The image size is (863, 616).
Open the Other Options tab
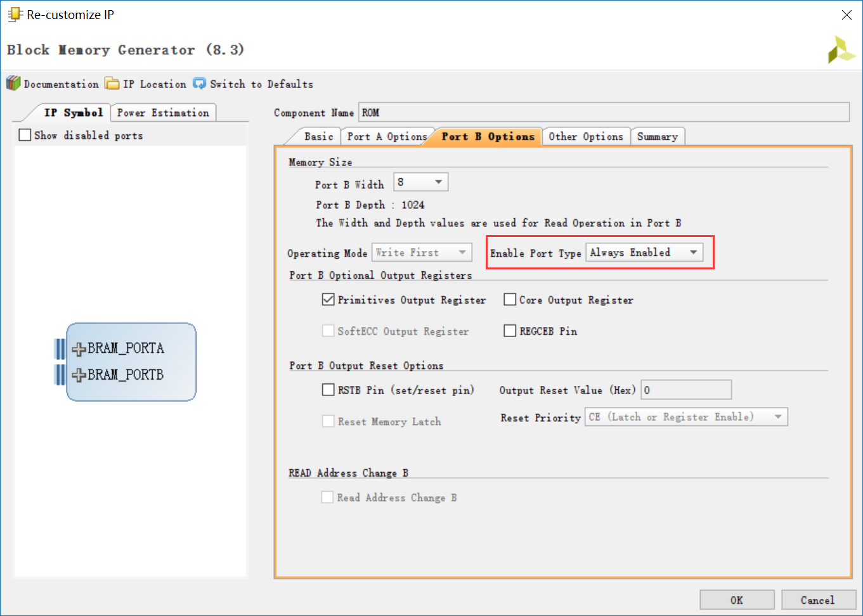(586, 136)
